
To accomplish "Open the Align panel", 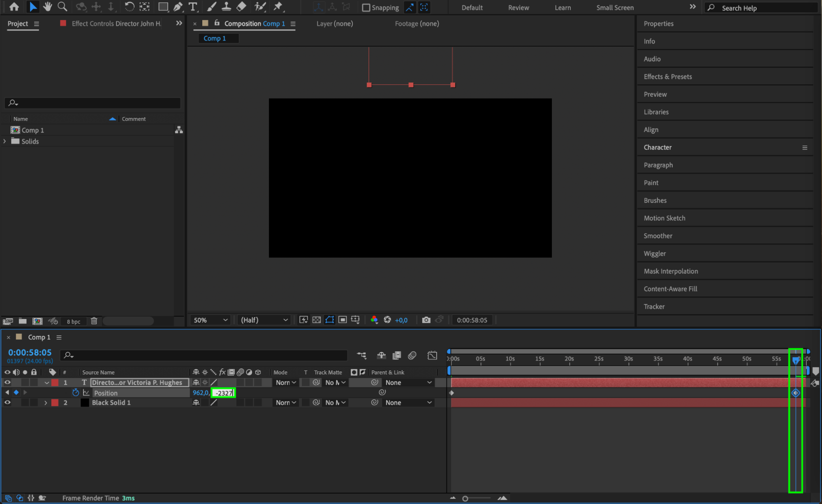I will coord(651,129).
